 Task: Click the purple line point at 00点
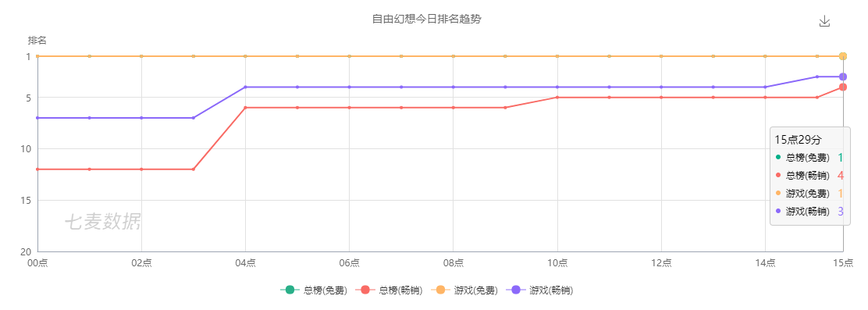[37, 118]
